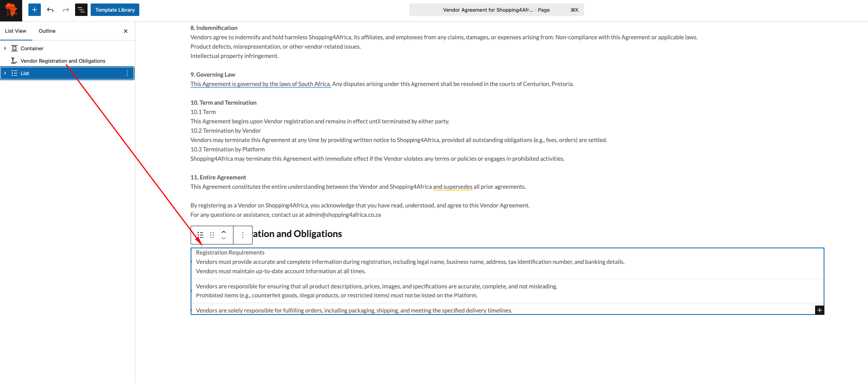Select the List block row in list view
This screenshot has height=383, width=868.
tap(67, 73)
